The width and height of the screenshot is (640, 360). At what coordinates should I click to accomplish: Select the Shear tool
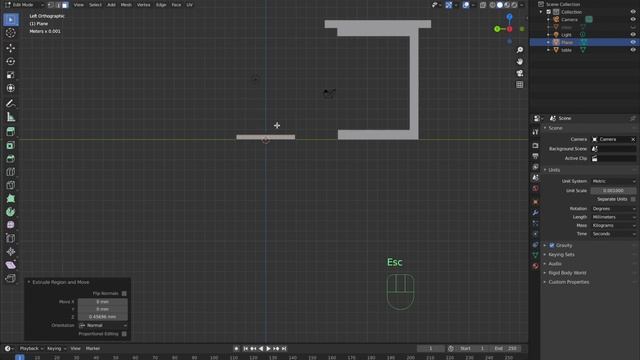coord(11,265)
